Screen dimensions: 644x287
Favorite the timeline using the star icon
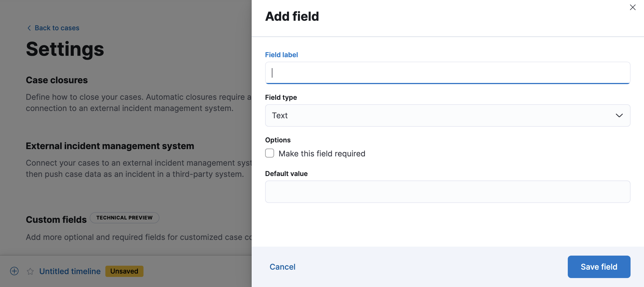pos(30,271)
